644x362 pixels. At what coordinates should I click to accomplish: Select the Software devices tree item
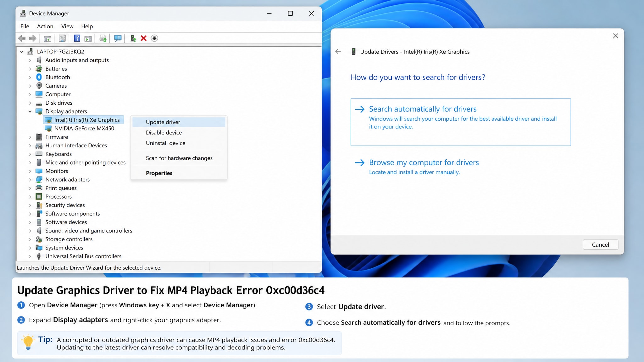point(66,222)
